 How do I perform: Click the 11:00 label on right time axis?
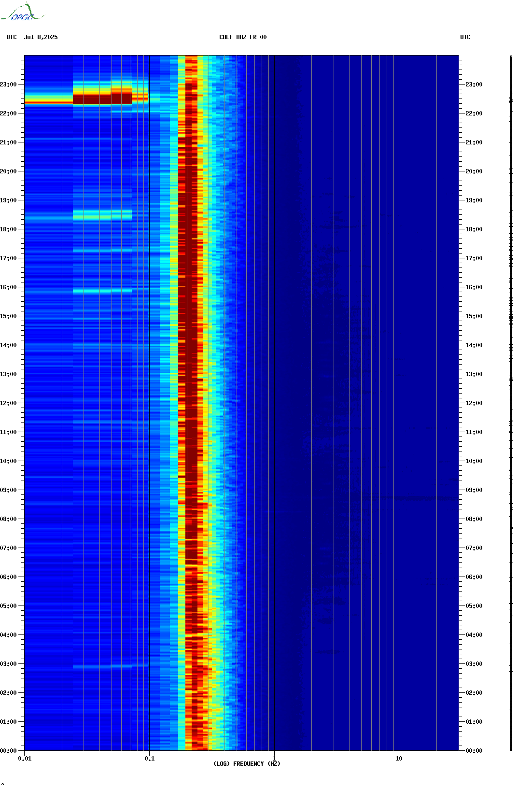pyautogui.click(x=474, y=432)
